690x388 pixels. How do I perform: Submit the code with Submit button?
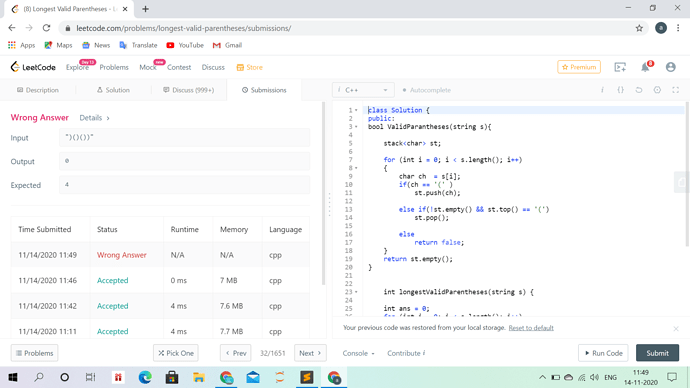click(657, 353)
